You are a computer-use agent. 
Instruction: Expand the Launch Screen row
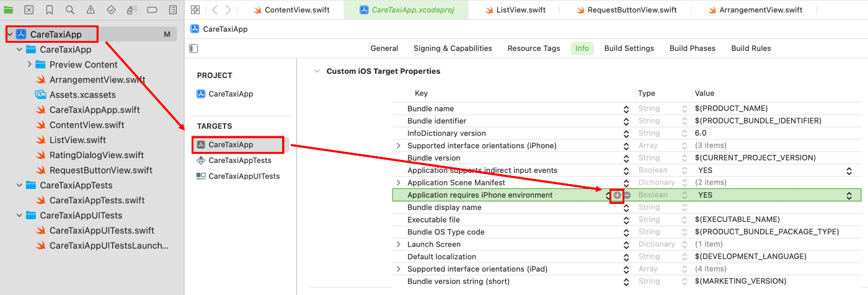click(399, 244)
